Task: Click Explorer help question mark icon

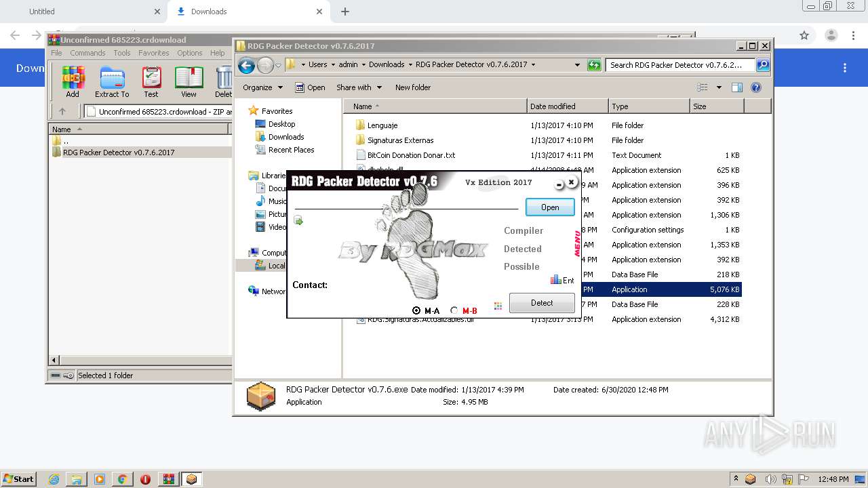Action: [x=756, y=87]
